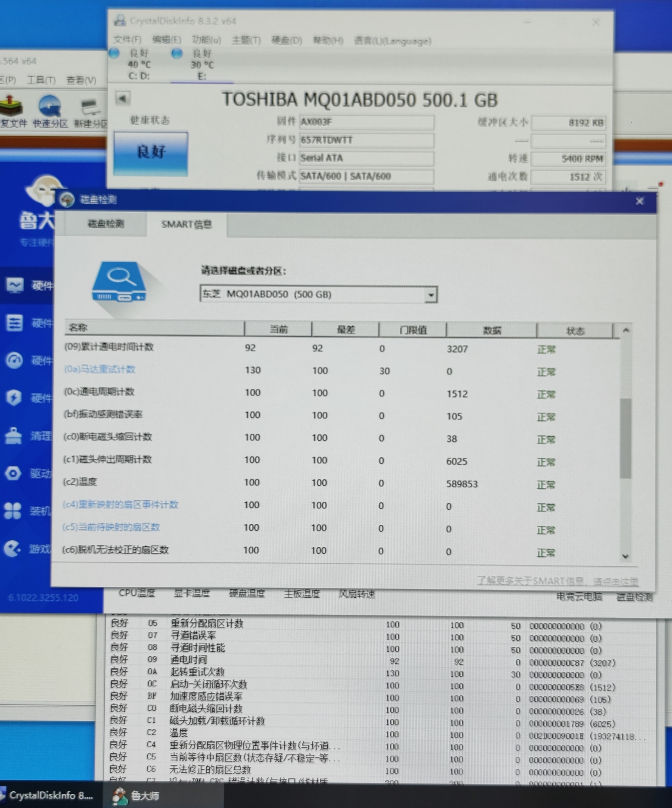This screenshot has width=672, height=808.
Task: Open the 东芝 MQ01ABD050 disk dropdown
Action: pos(319,294)
